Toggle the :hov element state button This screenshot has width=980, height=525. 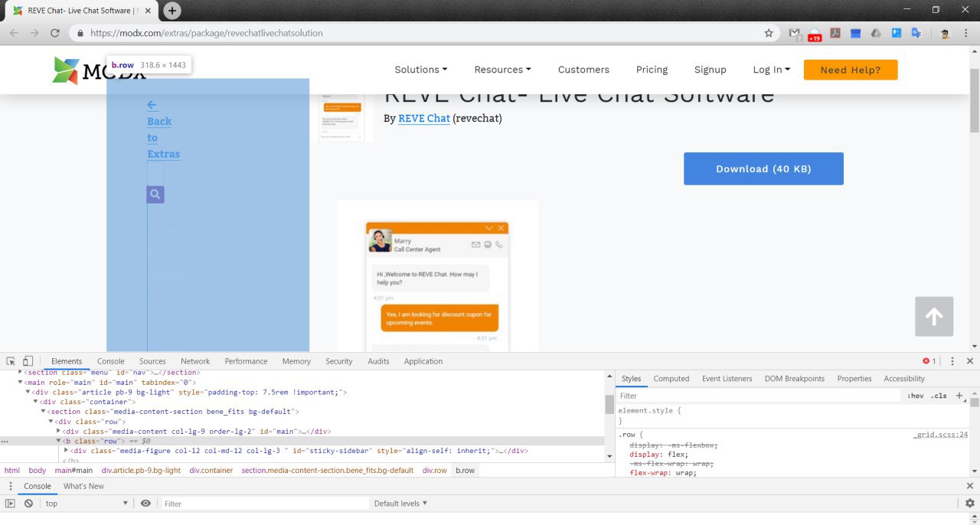(915, 396)
